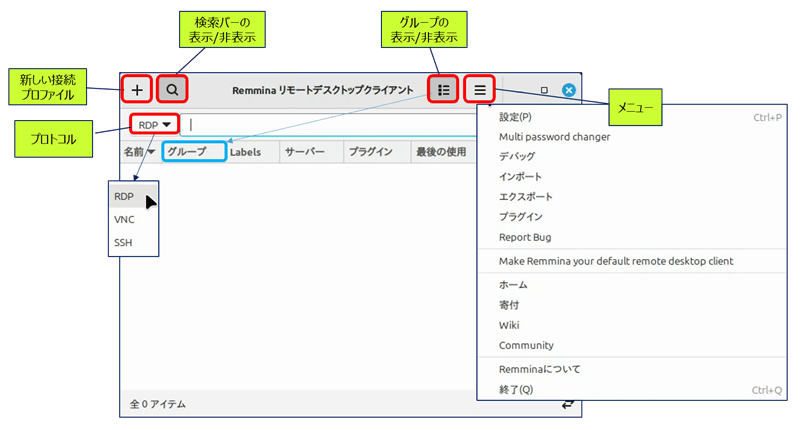The height and width of the screenshot is (430, 800).
Task: Click the プラグイン column header
Action: click(378, 152)
